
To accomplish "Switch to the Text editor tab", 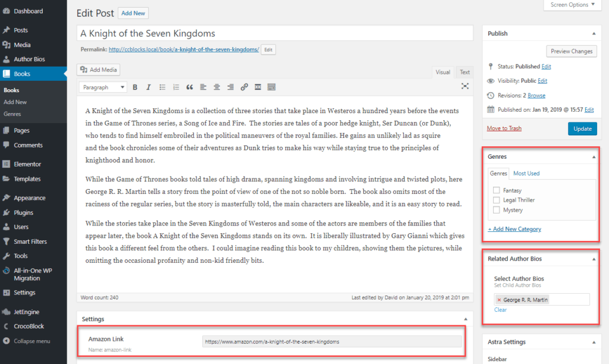I will click(464, 73).
